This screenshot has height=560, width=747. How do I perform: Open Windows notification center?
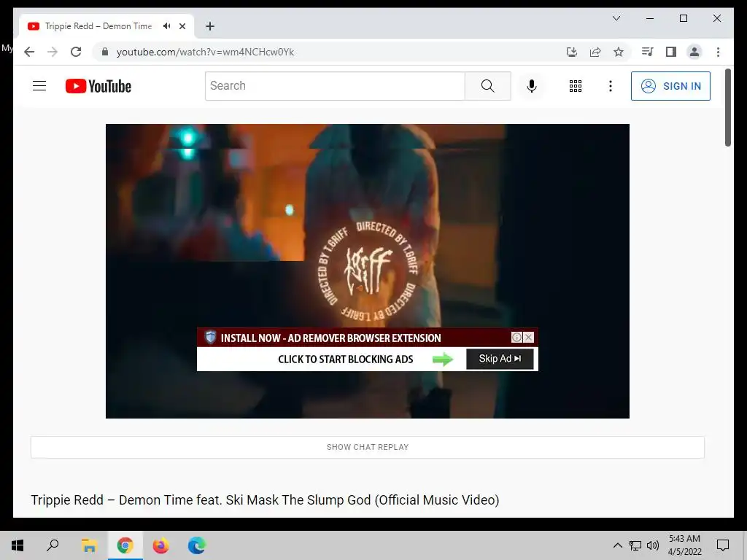[x=723, y=545]
